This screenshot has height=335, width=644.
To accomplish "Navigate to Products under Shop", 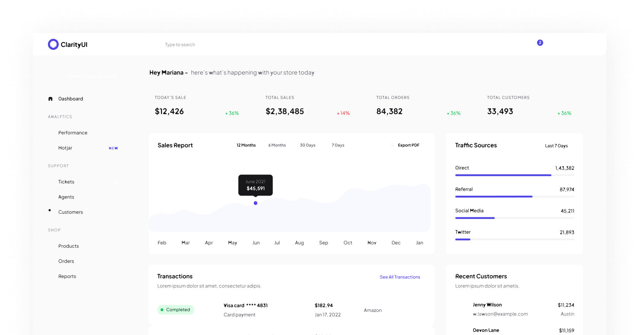I will (x=69, y=246).
